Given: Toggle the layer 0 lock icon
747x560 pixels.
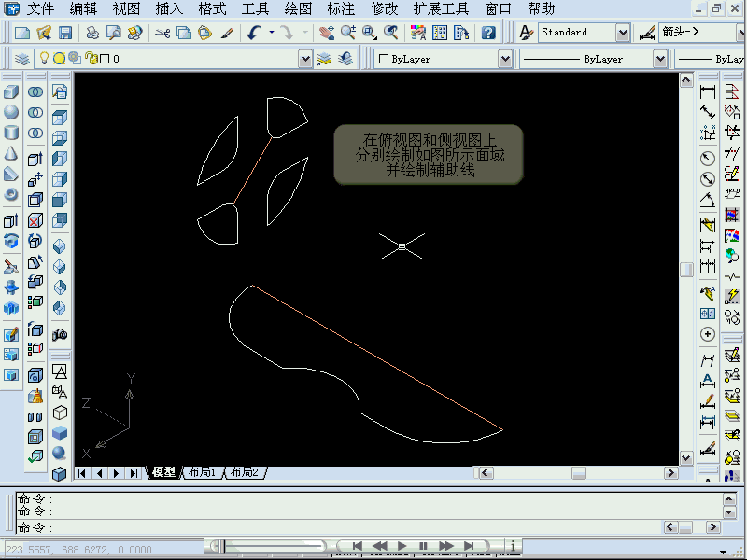Looking at the screenshot, I should (x=91, y=59).
